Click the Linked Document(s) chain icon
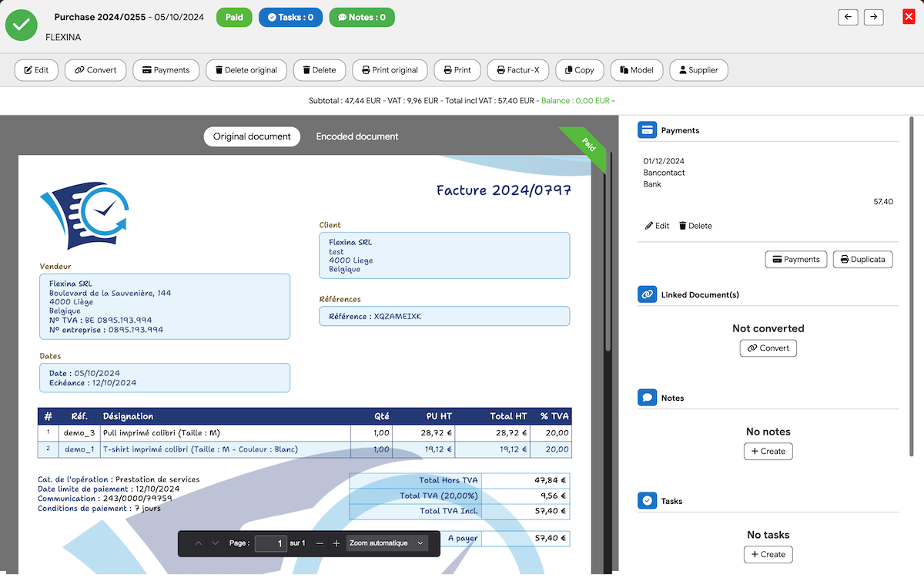Screen dimensions: 924x578 (647, 294)
